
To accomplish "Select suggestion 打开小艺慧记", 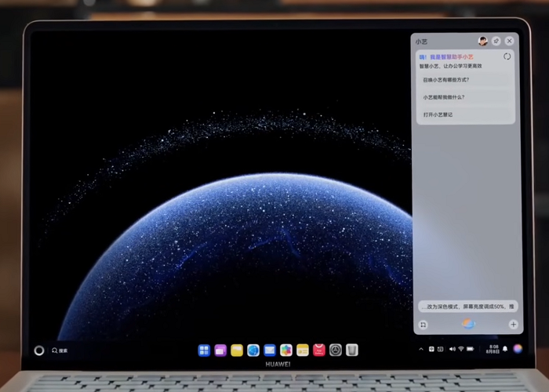I will coord(465,114).
